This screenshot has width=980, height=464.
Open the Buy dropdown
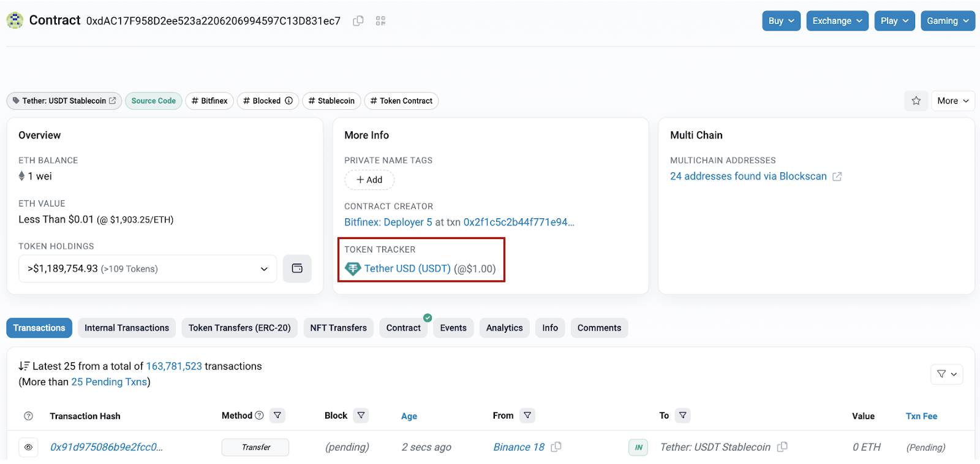pos(782,21)
